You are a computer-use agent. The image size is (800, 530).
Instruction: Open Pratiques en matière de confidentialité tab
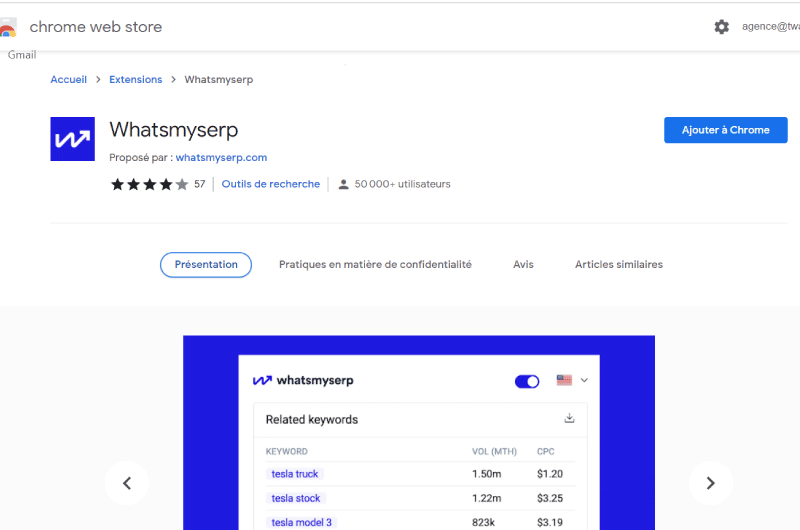coord(375,265)
